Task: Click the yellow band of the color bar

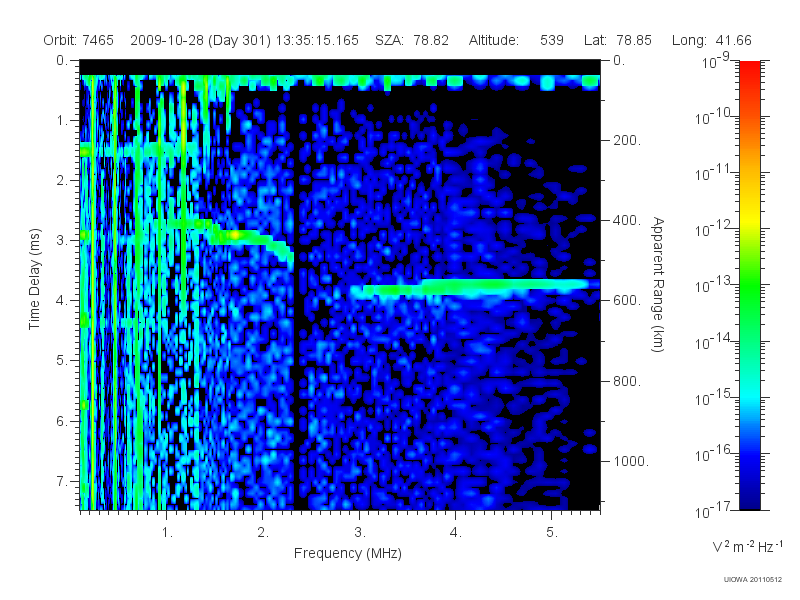Action: 749,220
